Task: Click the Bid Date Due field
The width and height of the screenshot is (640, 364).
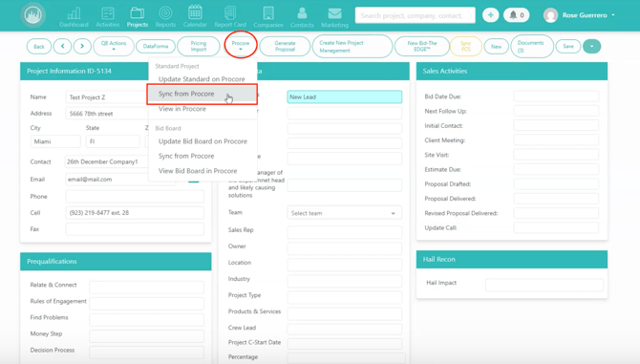Action: [x=556, y=96]
